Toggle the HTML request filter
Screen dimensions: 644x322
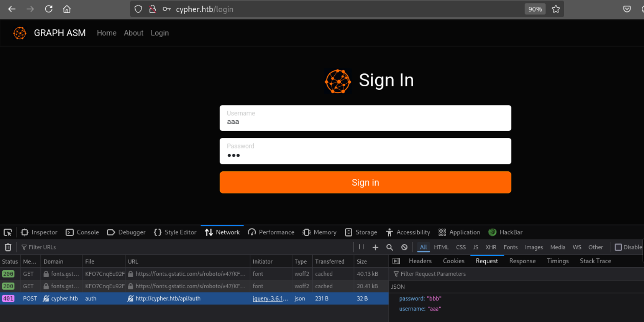[x=441, y=247]
